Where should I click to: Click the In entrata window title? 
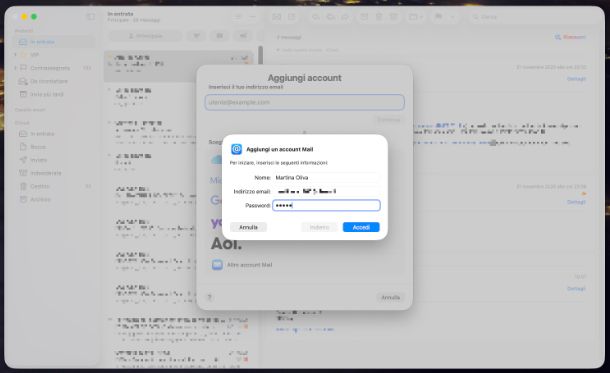tap(120, 14)
